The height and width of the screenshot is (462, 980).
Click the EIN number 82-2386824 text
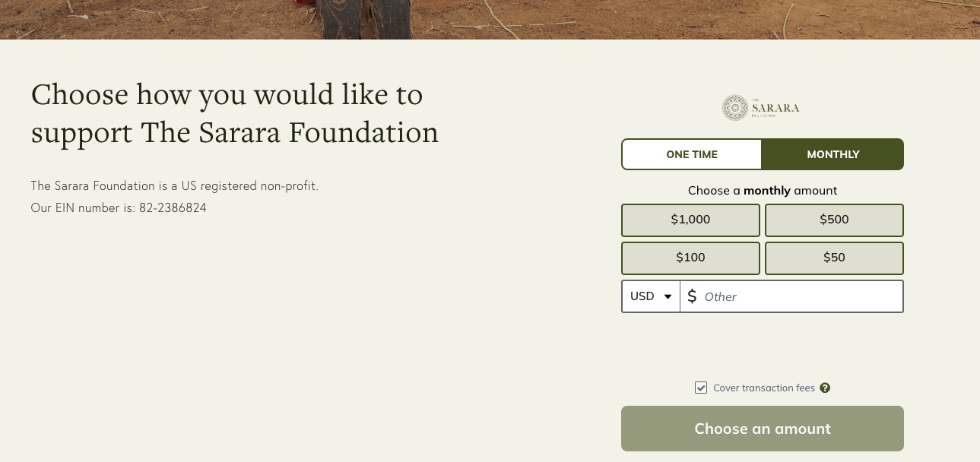[173, 207]
